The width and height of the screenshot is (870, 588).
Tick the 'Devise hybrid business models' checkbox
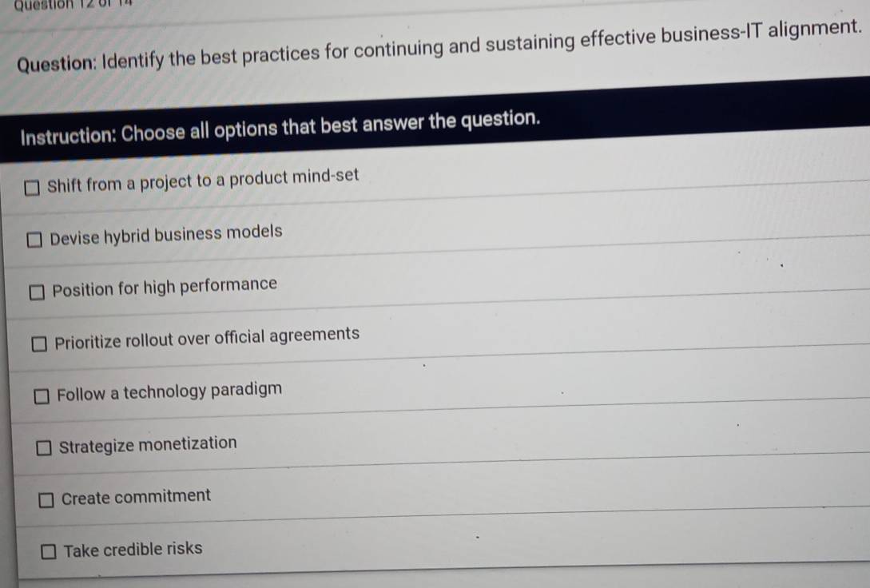(35, 240)
